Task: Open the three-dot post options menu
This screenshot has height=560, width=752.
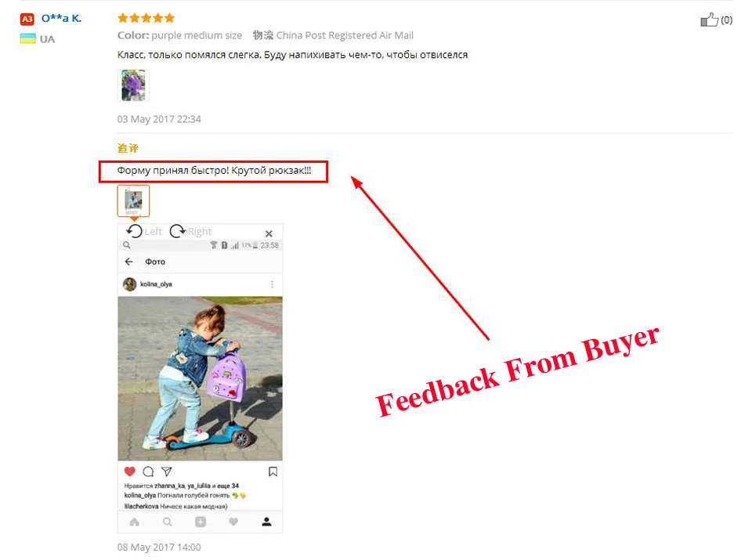Action: coord(272,284)
